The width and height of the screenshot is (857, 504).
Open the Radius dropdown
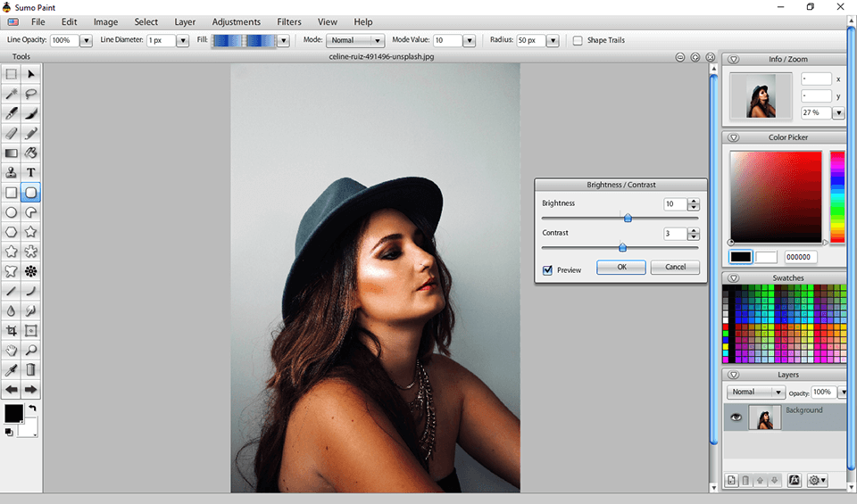pos(553,40)
